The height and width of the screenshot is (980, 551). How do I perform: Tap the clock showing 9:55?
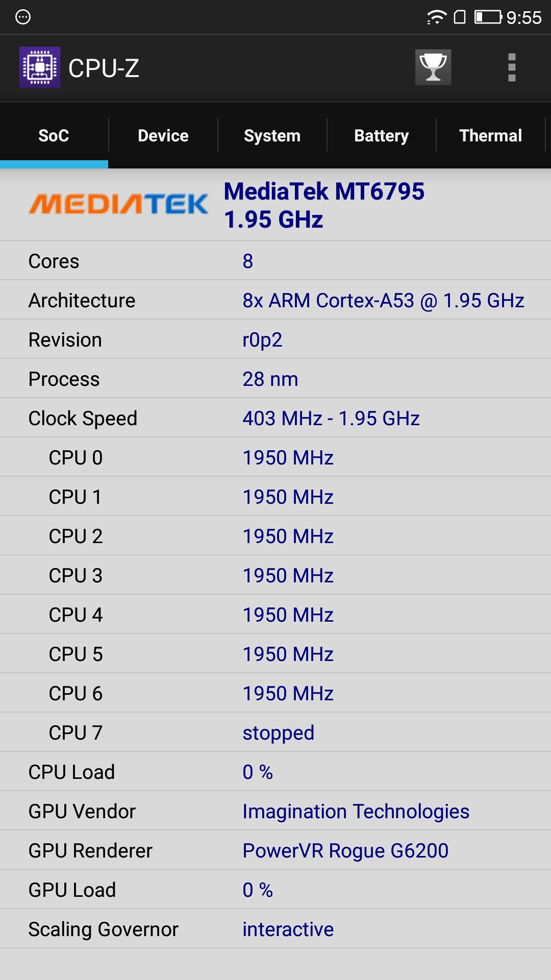pos(524,18)
